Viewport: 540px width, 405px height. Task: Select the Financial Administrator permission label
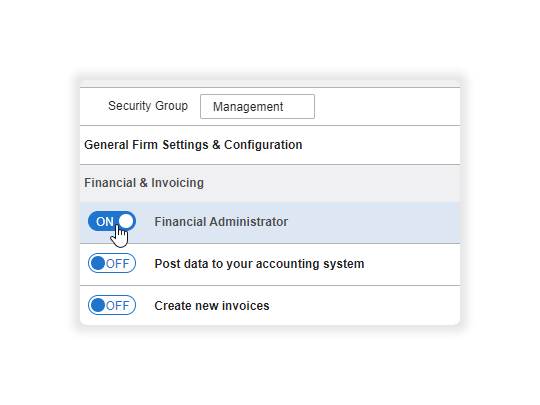tap(221, 222)
